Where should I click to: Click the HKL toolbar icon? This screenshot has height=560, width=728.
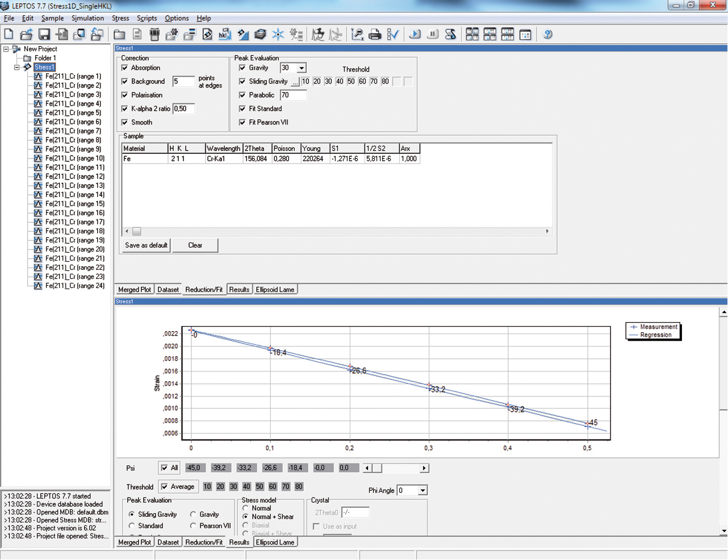point(225,35)
